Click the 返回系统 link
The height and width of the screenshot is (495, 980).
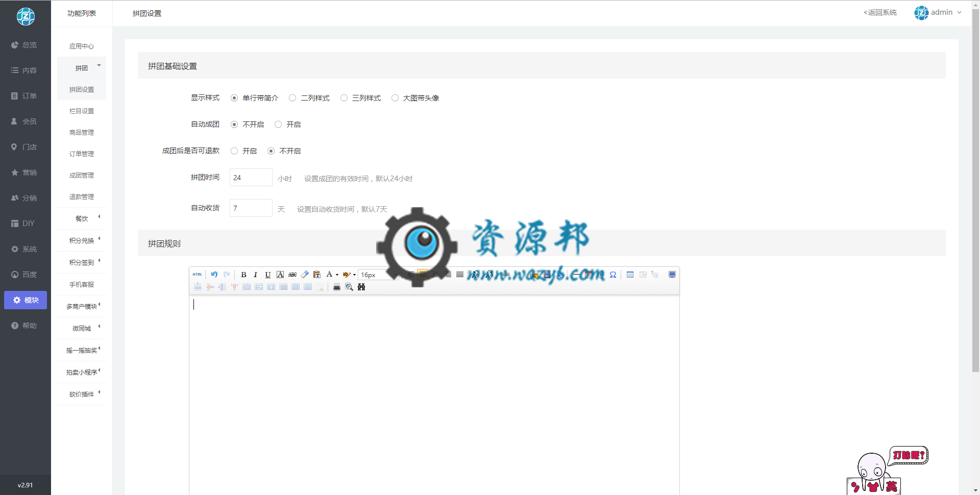[x=880, y=12]
